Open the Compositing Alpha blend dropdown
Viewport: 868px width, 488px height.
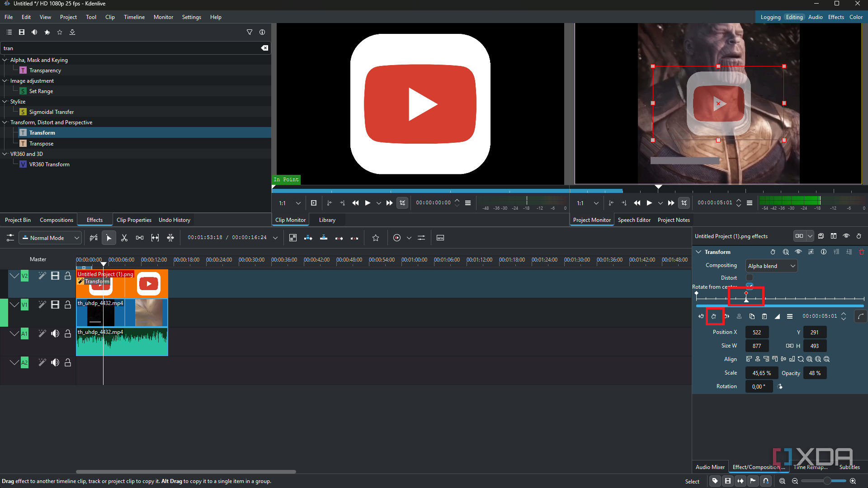coord(772,266)
